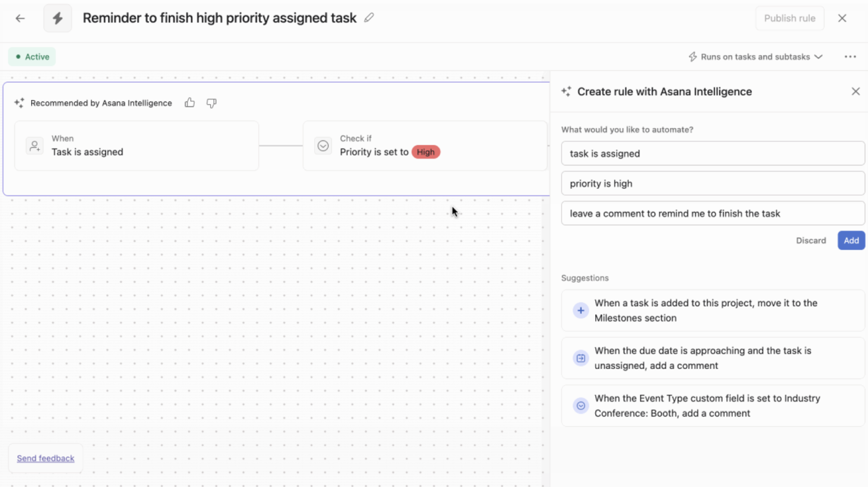Click the Add button to create the rule

pos(851,240)
